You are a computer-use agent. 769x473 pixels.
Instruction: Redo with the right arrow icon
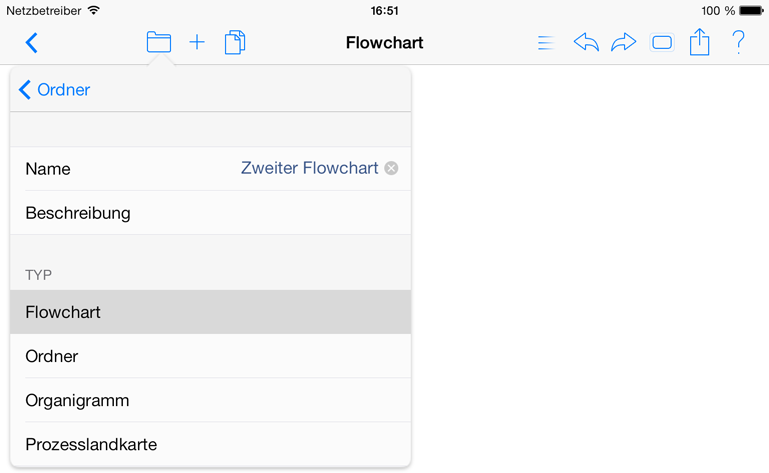tap(623, 42)
